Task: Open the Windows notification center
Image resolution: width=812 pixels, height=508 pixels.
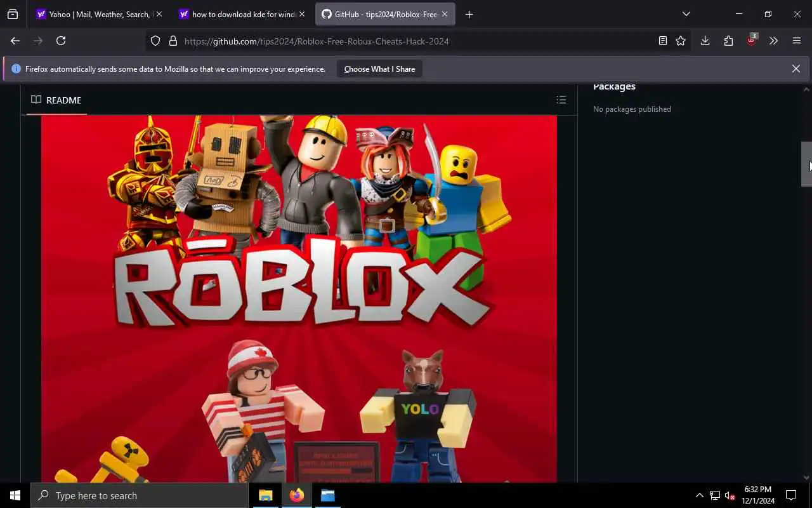Action: pyautogui.click(x=791, y=495)
